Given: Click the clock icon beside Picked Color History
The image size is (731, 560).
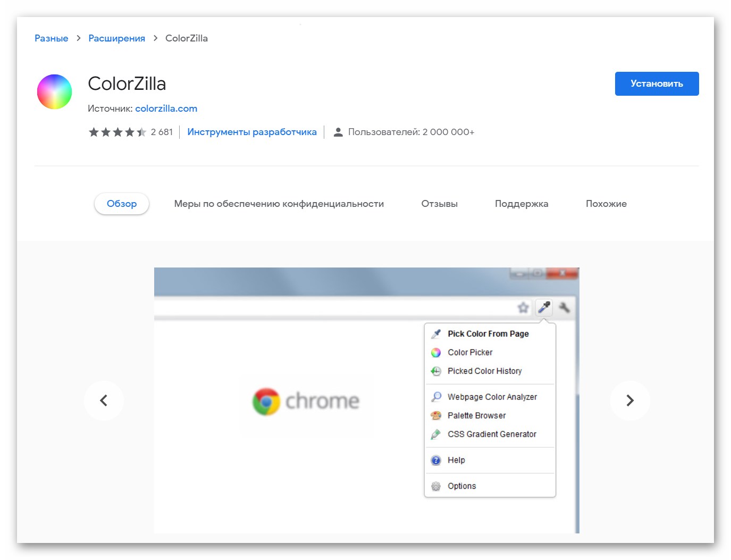Looking at the screenshot, I should (x=436, y=371).
